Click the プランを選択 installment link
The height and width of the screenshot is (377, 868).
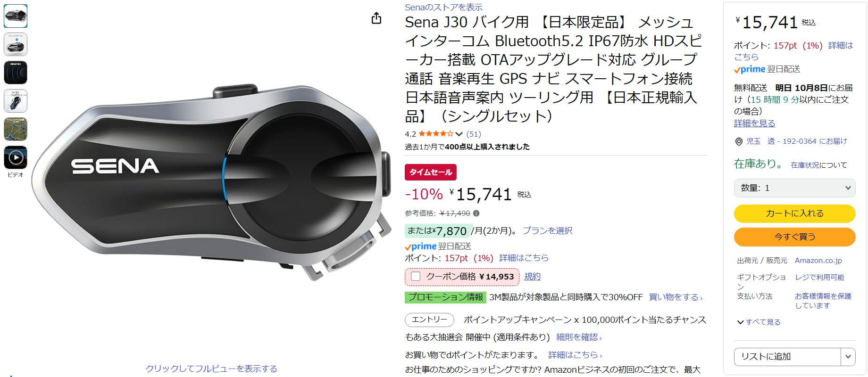[547, 230]
